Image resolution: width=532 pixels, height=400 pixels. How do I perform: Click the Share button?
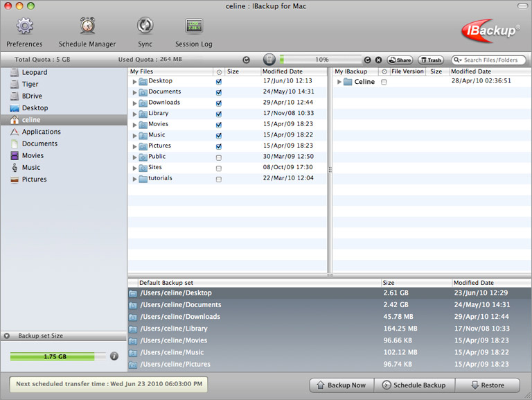pos(400,60)
